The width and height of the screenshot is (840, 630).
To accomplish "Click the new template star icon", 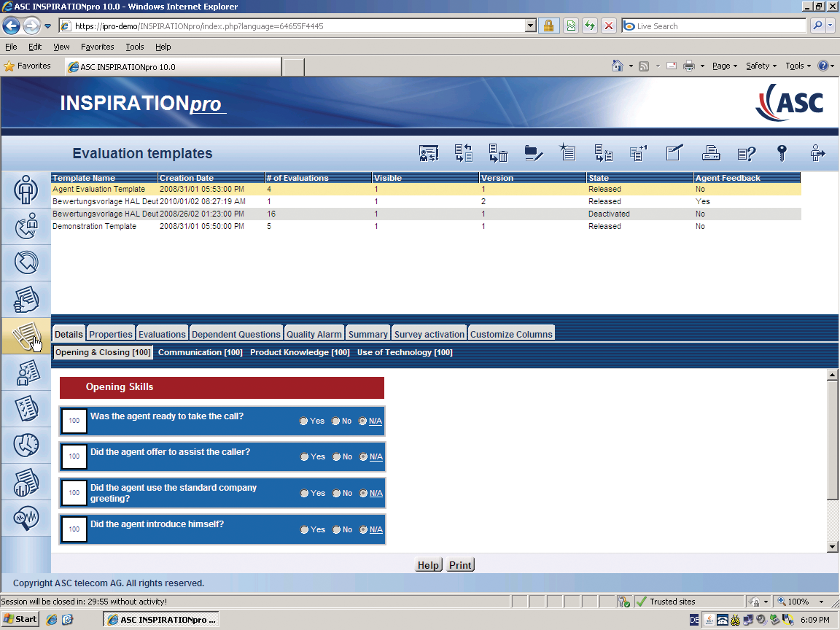I will click(567, 153).
